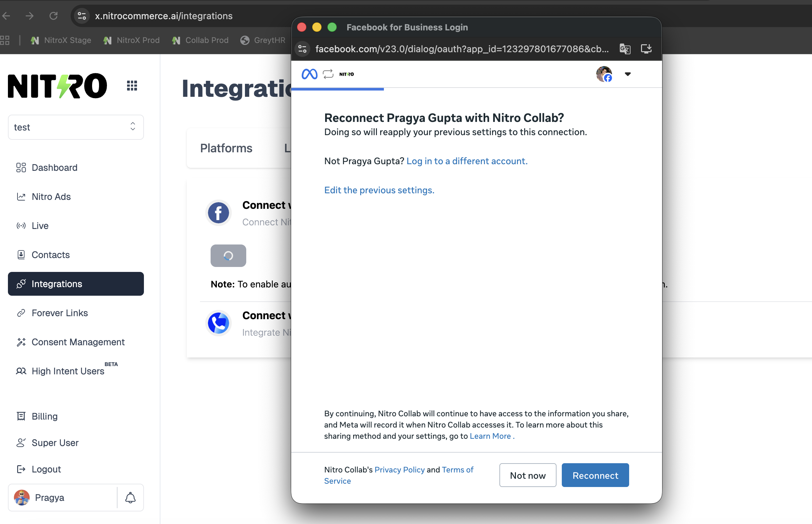Open the NitroX Prod bookmark
This screenshot has width=812, height=524.
click(x=132, y=40)
